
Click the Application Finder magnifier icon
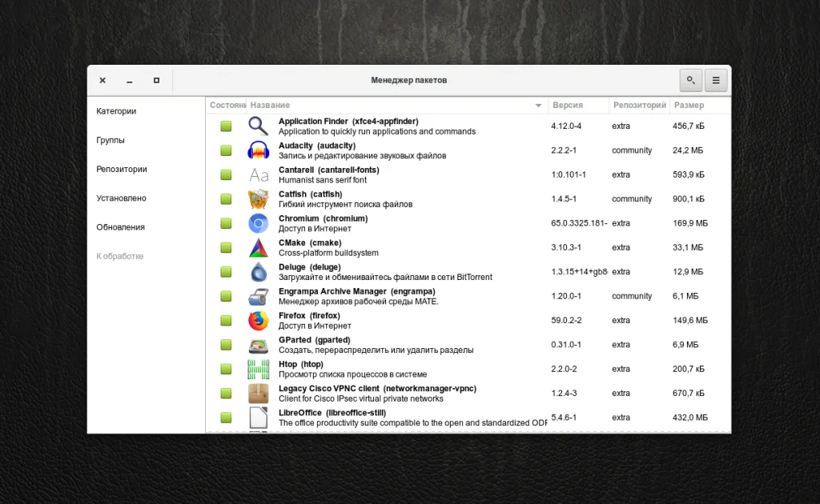[259, 126]
